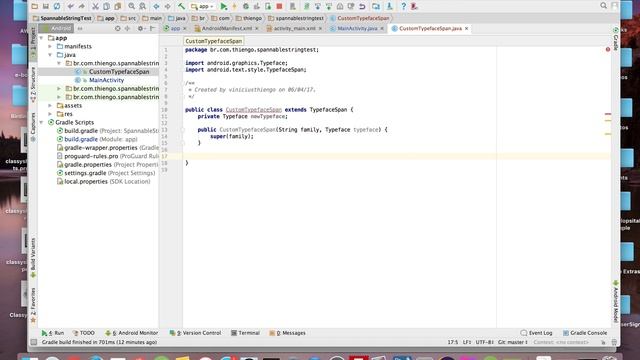Collapse the Gradle Scripts node
640x360 pixels.
click(x=42, y=122)
